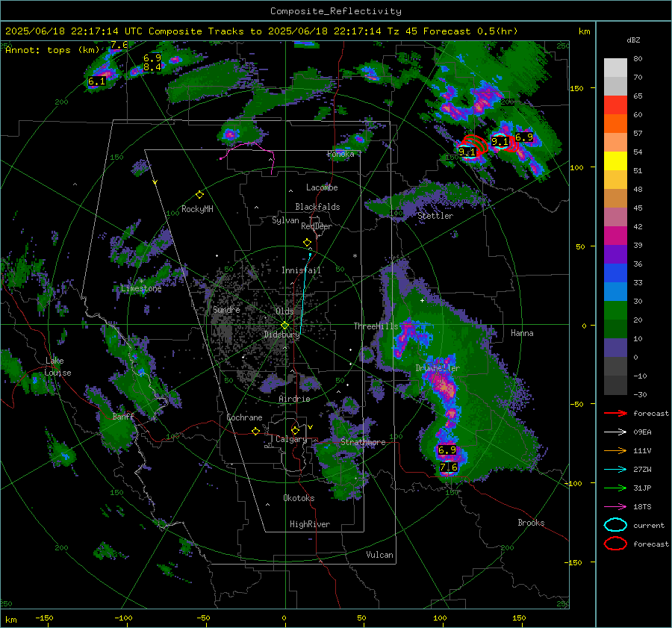
Task: Click the Blackfalds city label
Action: coord(317,207)
